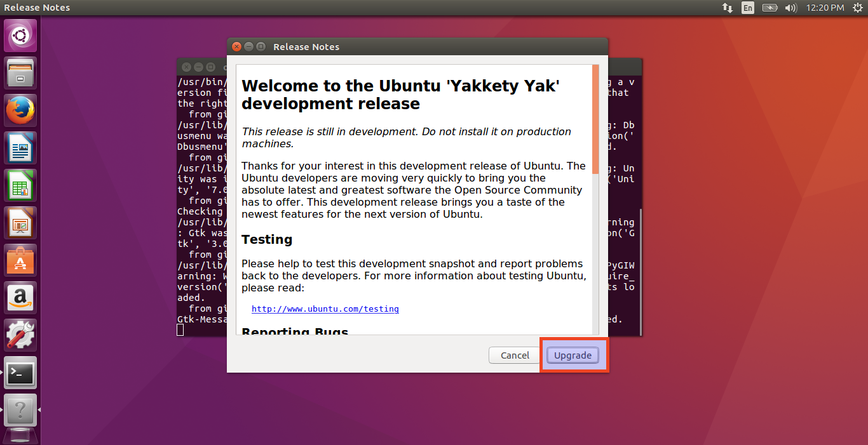
Task: Open the Ubuntu Software center
Action: (20, 260)
